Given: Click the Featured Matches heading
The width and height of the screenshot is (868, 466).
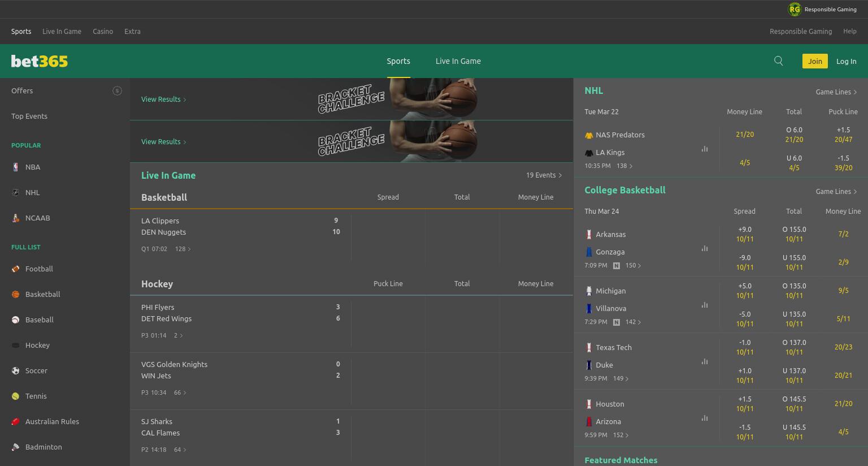Looking at the screenshot, I should 621,460.
